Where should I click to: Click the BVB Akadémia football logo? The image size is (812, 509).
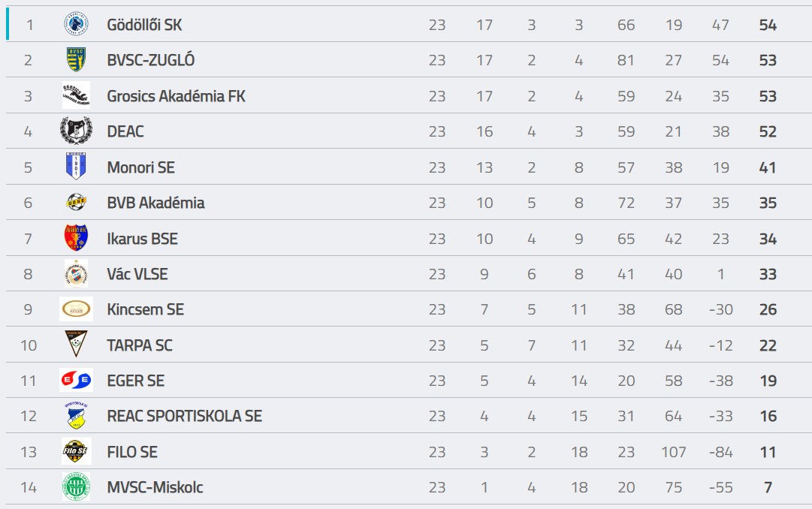pyautogui.click(x=76, y=202)
